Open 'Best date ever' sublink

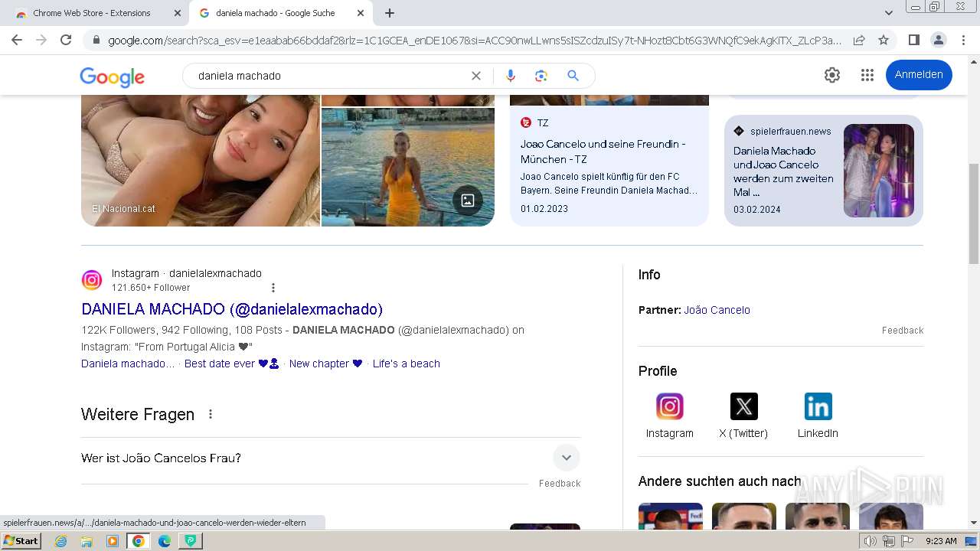click(x=231, y=364)
